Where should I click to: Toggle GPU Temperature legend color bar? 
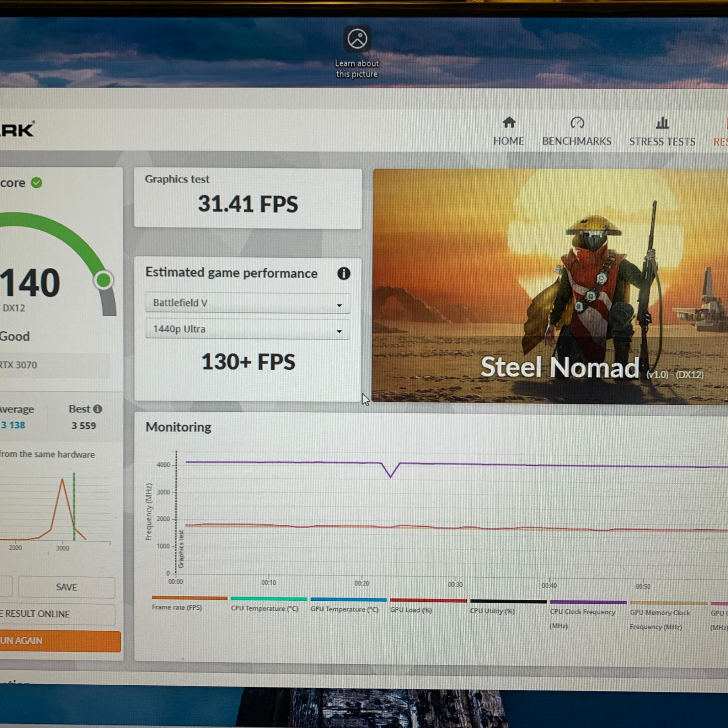(348, 600)
